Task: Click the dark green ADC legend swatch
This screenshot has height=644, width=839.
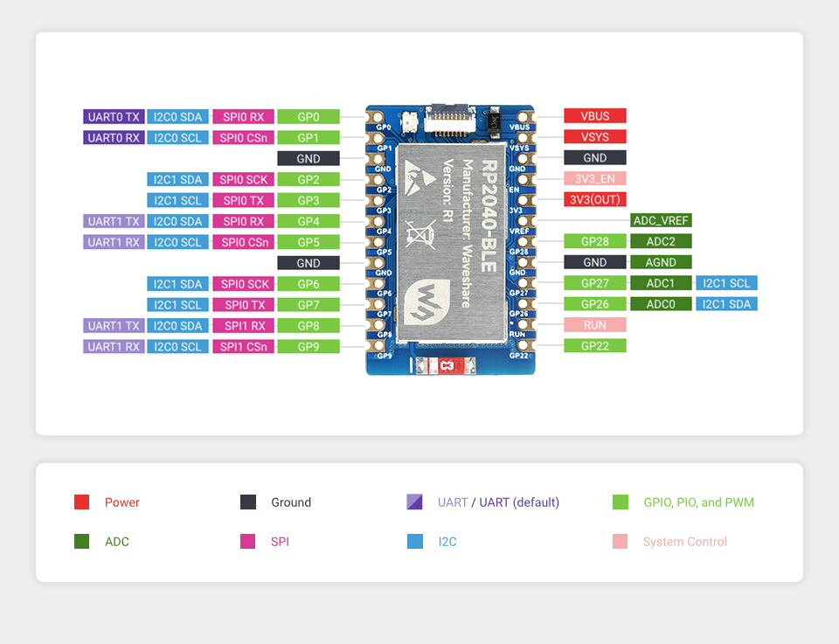Action: pos(81,542)
